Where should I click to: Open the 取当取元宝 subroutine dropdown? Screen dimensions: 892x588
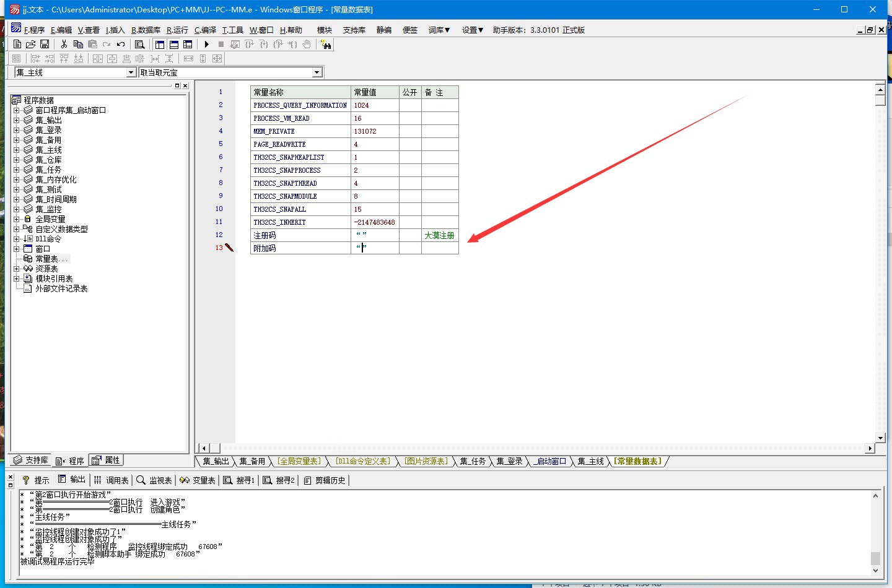tap(317, 72)
